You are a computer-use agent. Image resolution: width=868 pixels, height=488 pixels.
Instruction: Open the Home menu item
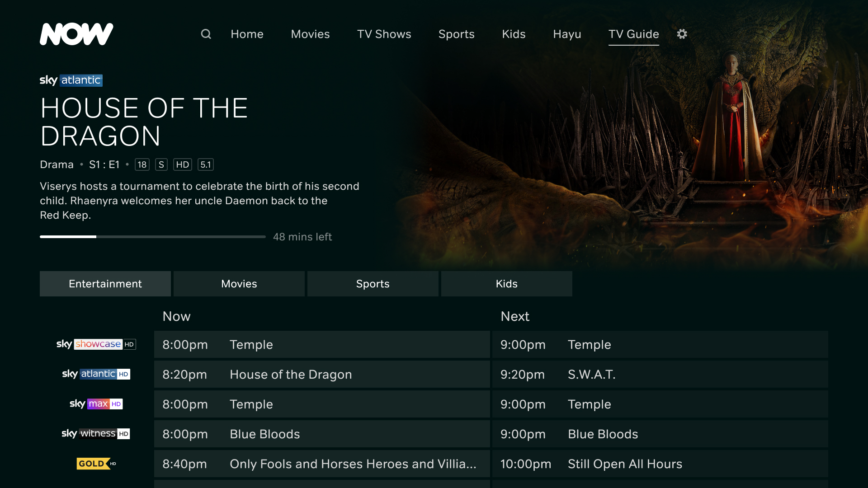pyautogui.click(x=247, y=34)
